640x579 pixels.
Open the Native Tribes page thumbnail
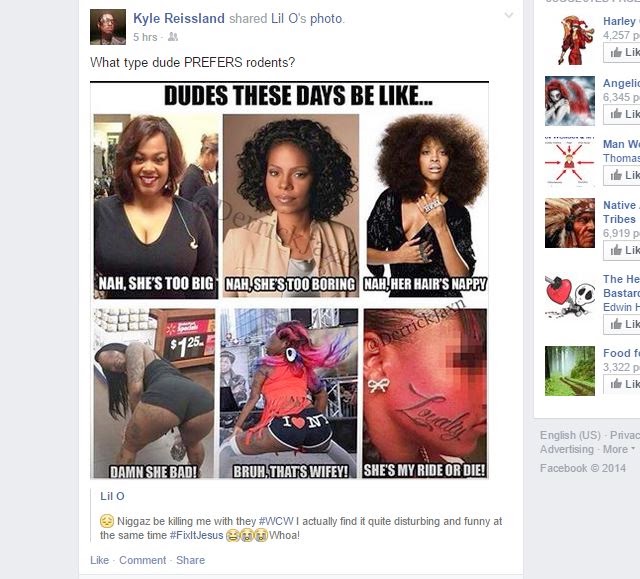click(x=570, y=223)
